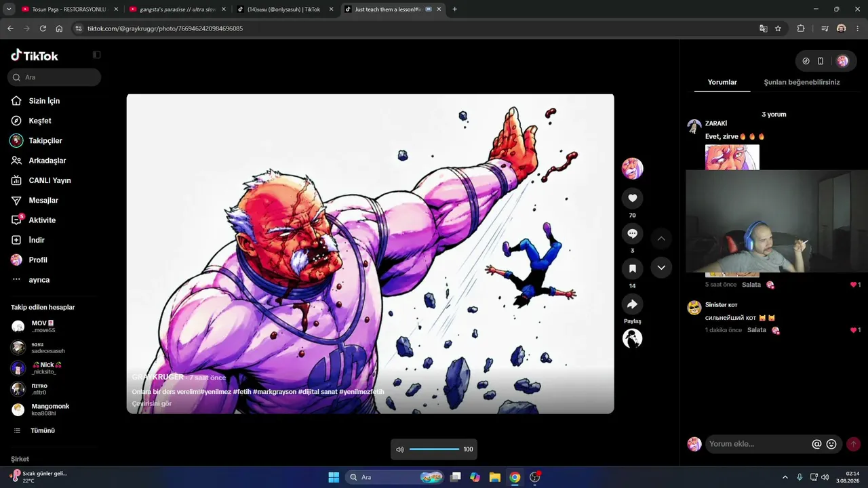Image resolution: width=868 pixels, height=488 pixels.
Task: Switch to Şunları beğenebilirsiniz tab
Action: click(802, 82)
